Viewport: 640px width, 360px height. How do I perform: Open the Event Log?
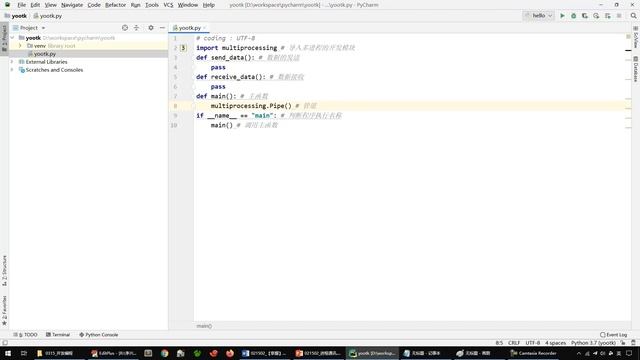point(614,335)
